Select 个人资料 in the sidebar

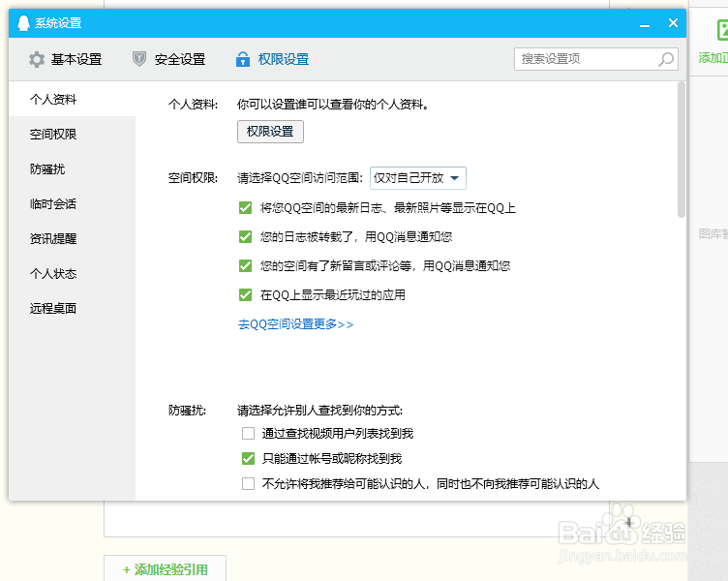(72, 100)
